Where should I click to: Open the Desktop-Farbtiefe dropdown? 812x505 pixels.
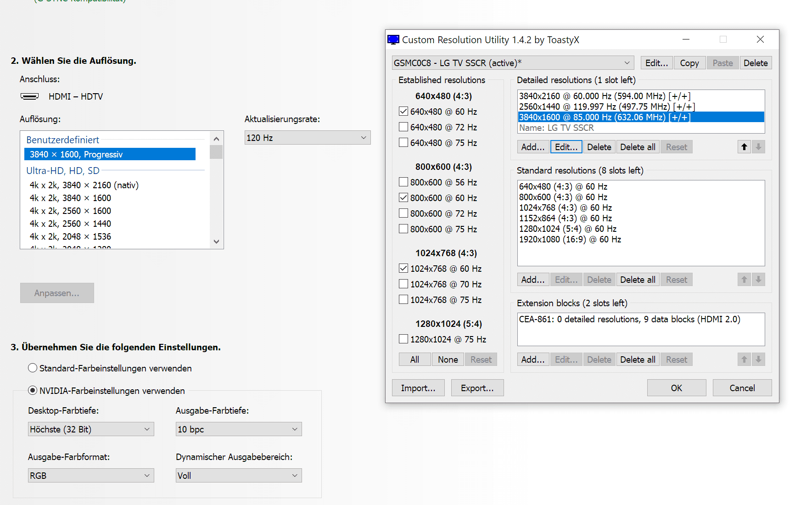[91, 429]
